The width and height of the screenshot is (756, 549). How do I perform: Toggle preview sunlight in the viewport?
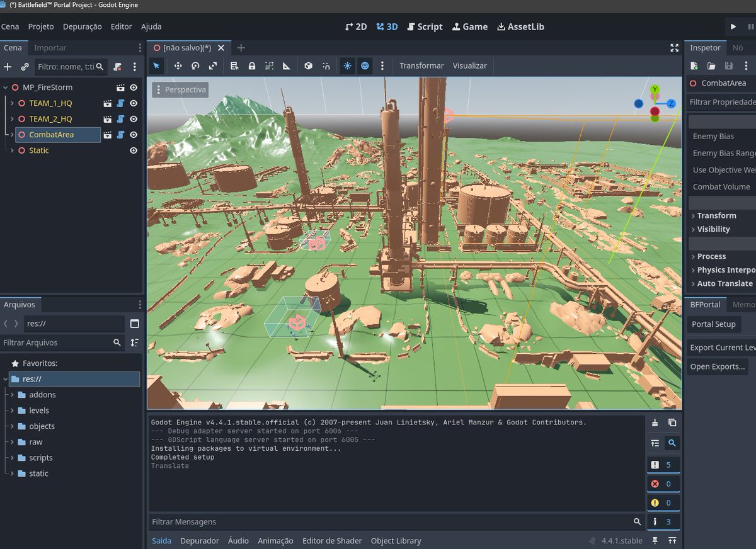347,65
